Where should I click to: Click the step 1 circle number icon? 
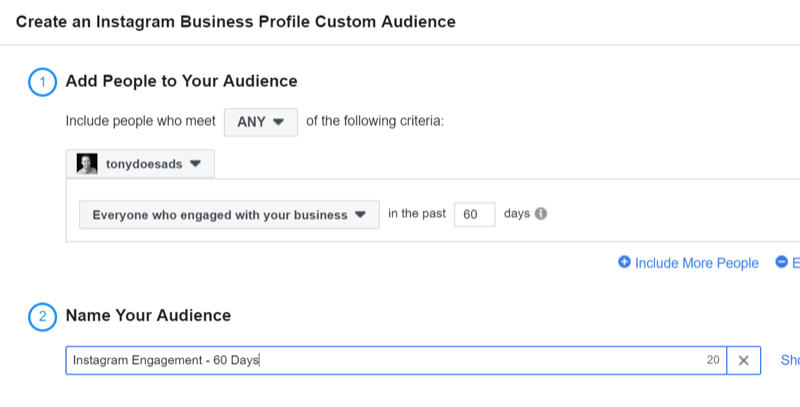pos(42,82)
